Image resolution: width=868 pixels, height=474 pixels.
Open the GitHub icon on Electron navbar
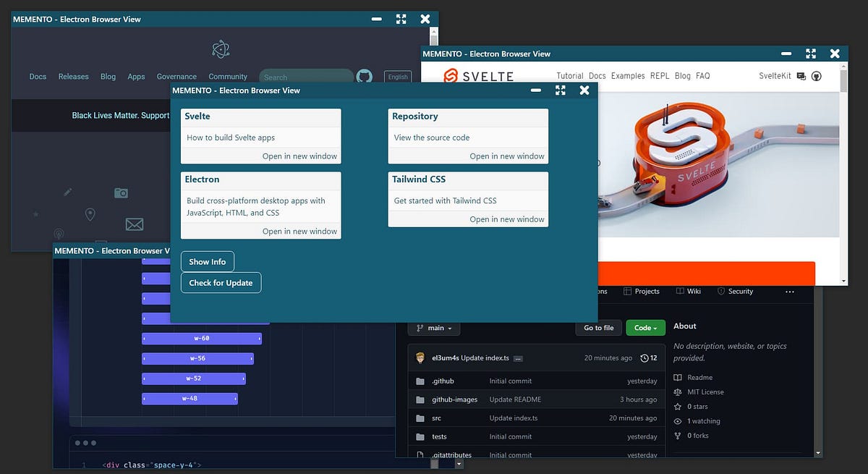[364, 77]
